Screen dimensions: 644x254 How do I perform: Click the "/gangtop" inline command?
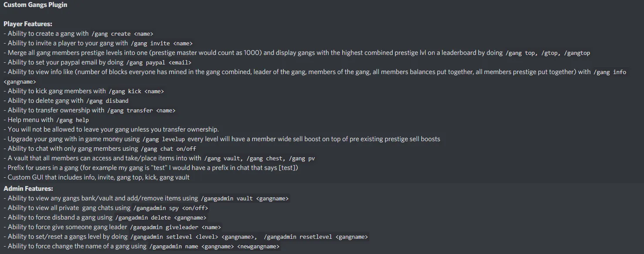(x=577, y=53)
